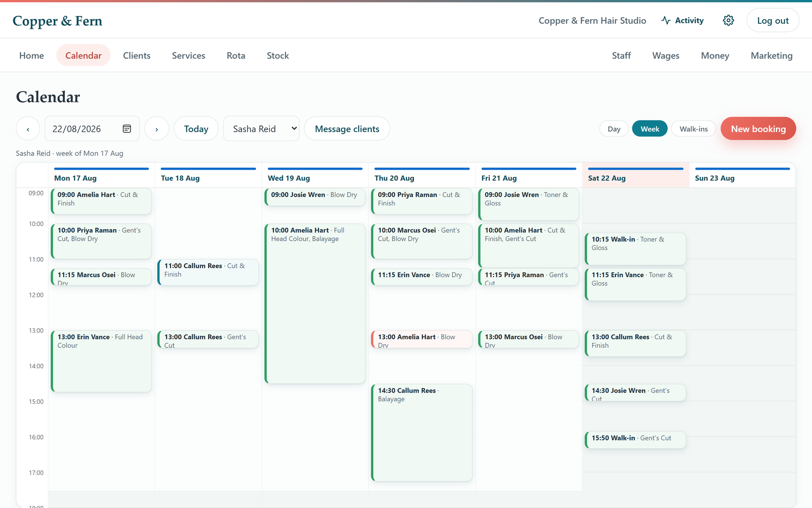Open Thursday 13:00 Amelia Hart Blow Dry booking
The width and height of the screenshot is (812, 508).
[x=422, y=339]
